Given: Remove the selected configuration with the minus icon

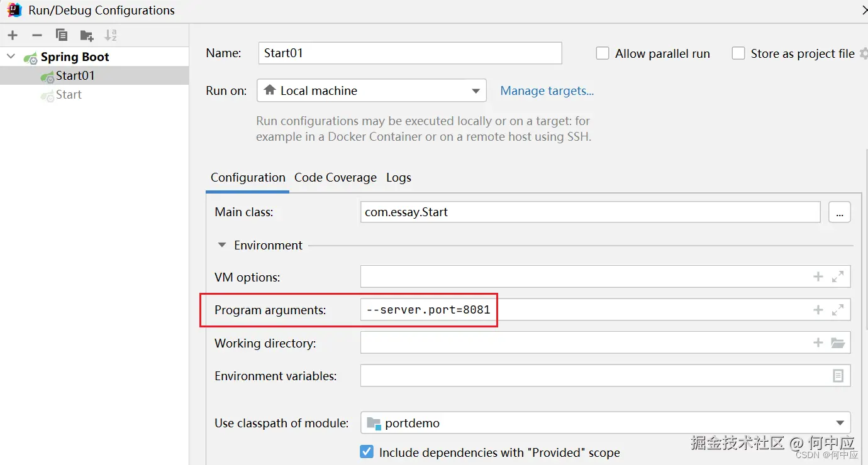Looking at the screenshot, I should click(37, 35).
